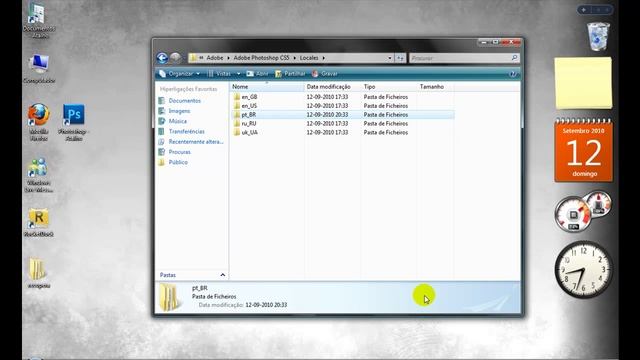Click the uk_UA row's Pasta de Ficheiros type

pos(386,132)
